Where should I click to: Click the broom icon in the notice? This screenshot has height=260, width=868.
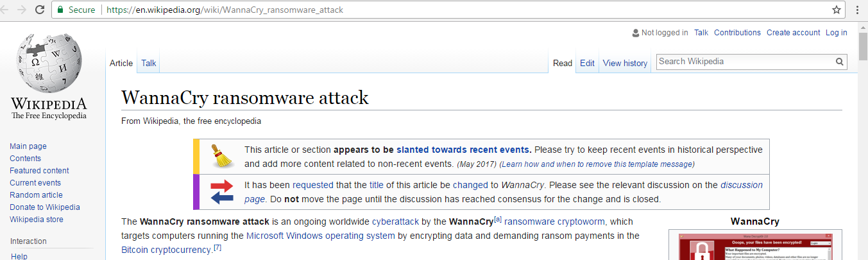coord(222,156)
